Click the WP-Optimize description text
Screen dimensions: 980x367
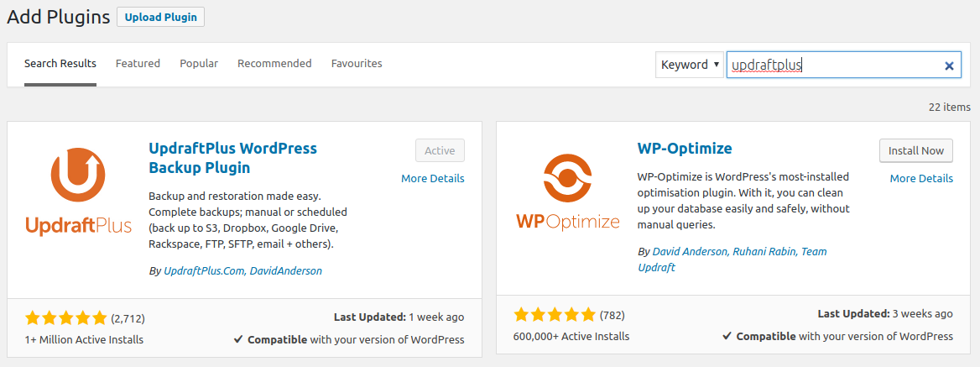[x=743, y=200]
